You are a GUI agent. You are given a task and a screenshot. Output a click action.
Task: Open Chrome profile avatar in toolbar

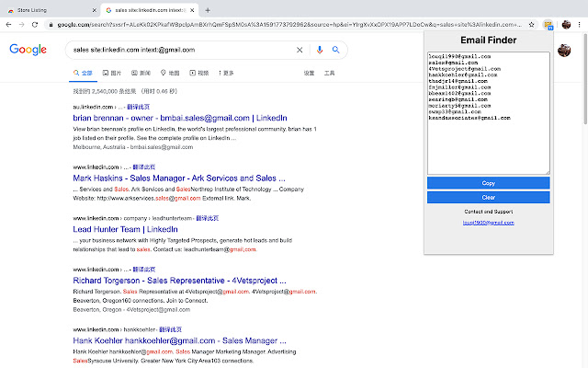coord(566,25)
